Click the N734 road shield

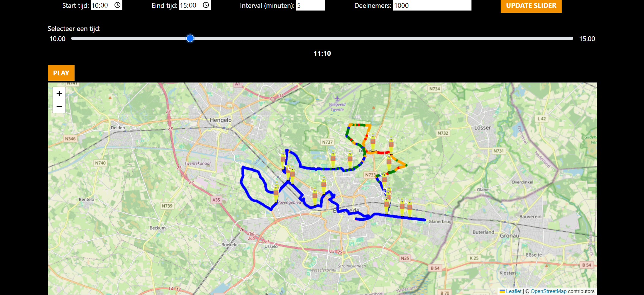point(435,89)
